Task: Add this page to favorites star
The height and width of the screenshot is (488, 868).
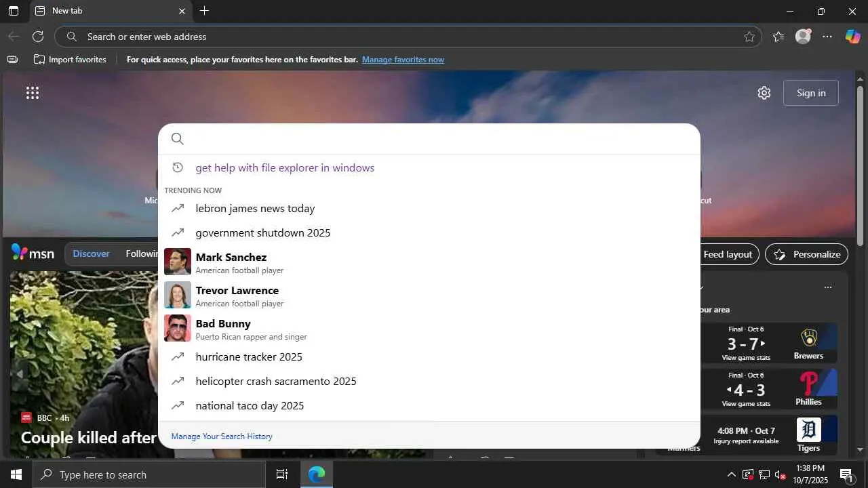Action: [x=749, y=37]
